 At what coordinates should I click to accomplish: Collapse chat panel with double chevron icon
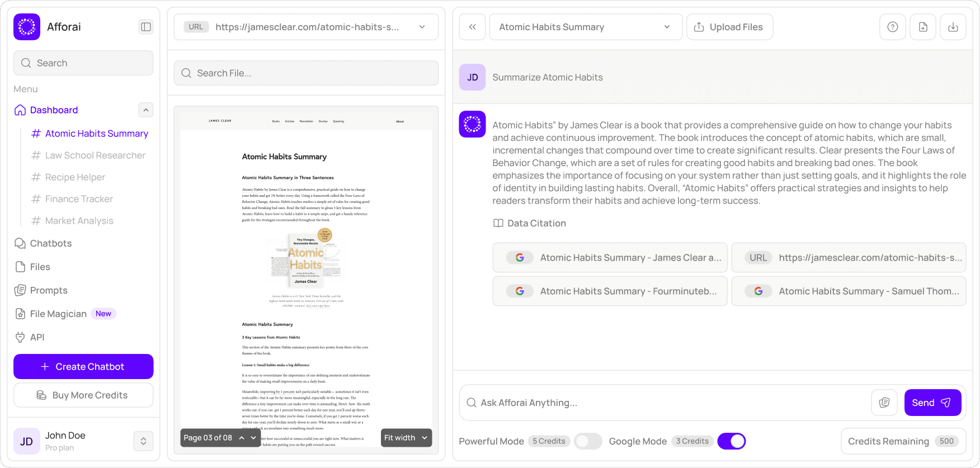(473, 27)
